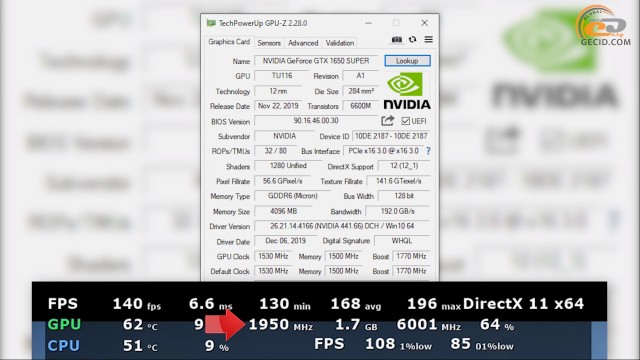Image resolution: width=640 pixels, height=360 pixels.
Task: Click the Bus Width 128 bit field
Action: coord(404,196)
